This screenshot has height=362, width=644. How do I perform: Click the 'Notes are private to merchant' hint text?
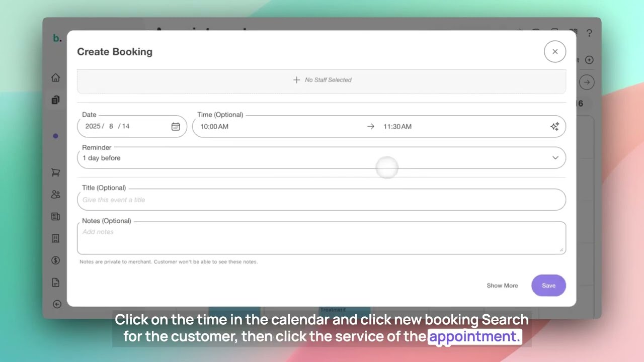[x=169, y=262]
